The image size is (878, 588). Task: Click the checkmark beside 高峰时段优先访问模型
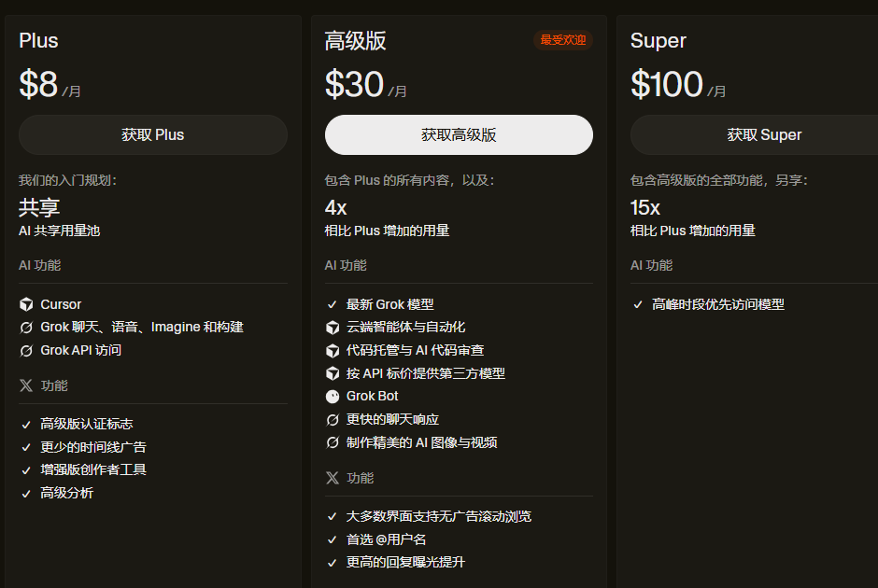638,305
